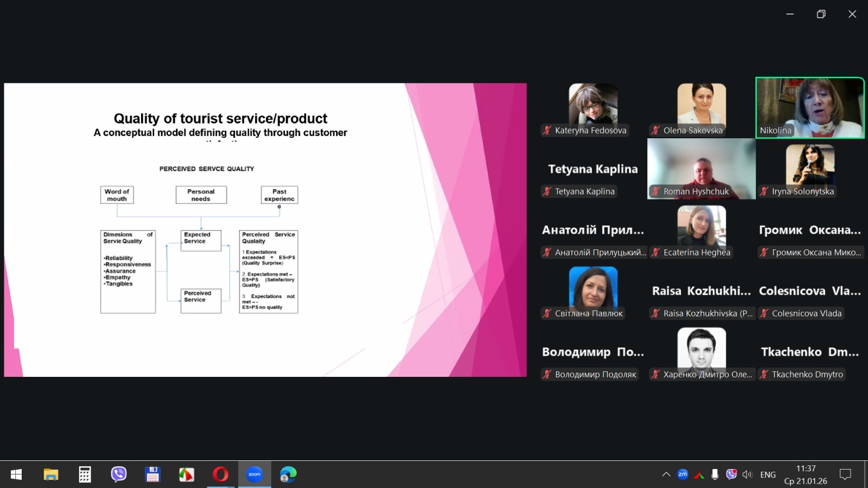This screenshot has height=488, width=868.
Task: Click muted mic icon beside Tkachenko Dmytro
Action: [764, 374]
